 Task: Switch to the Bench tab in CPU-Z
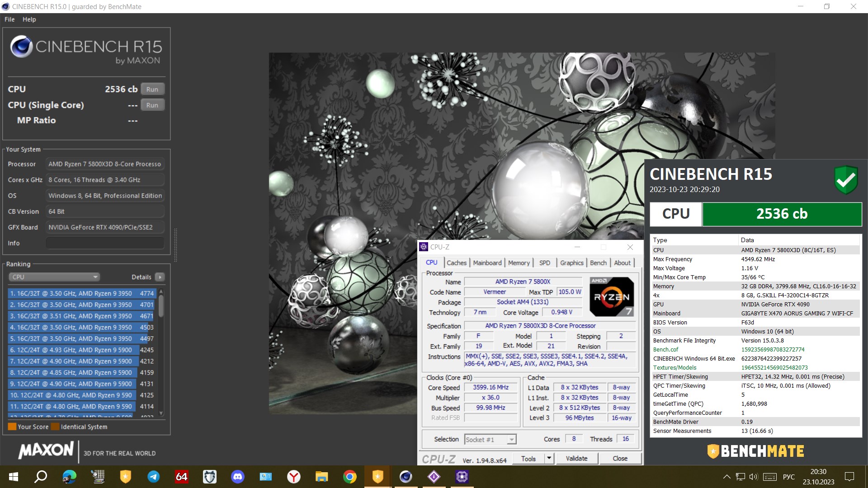pos(598,263)
